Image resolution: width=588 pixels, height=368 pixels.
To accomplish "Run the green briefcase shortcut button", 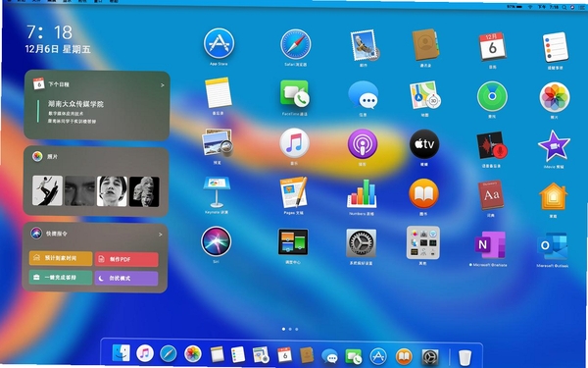I will click(x=61, y=277).
